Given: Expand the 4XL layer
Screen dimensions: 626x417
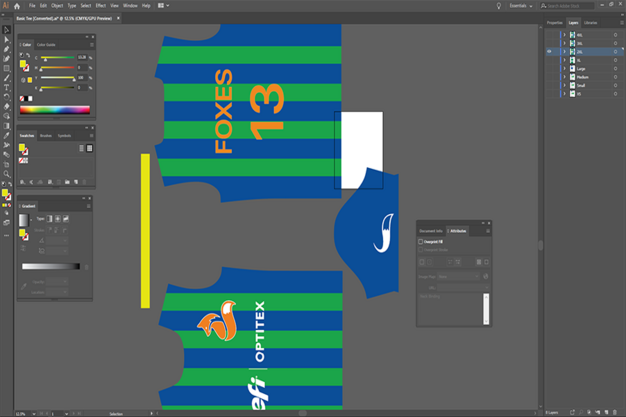Looking at the screenshot, I should pyautogui.click(x=565, y=34).
